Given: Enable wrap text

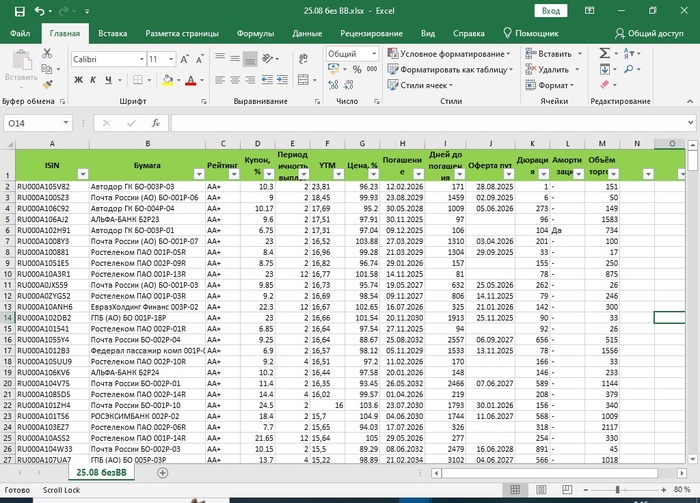Looking at the screenshot, I should coord(303,58).
